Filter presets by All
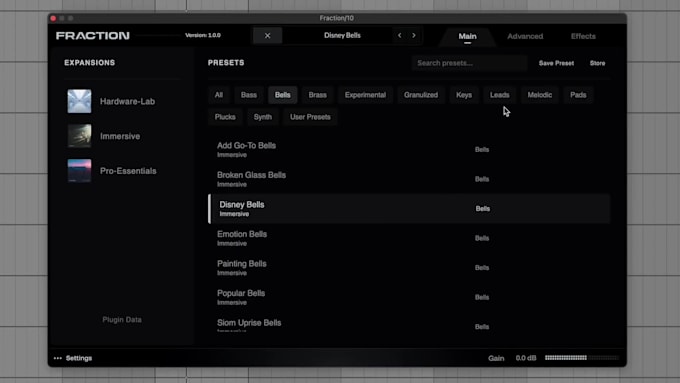The image size is (680, 383). tap(219, 95)
